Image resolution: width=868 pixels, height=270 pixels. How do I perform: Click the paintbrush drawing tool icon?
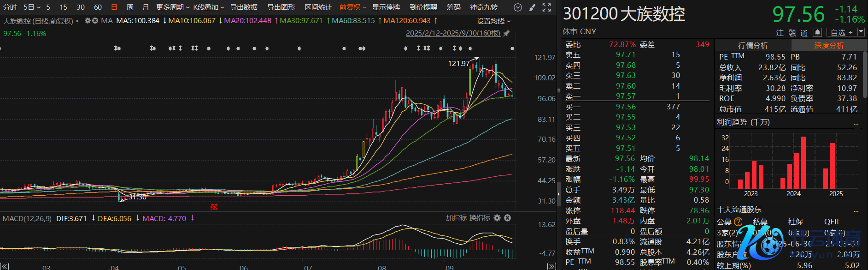pyautogui.click(x=532, y=7)
